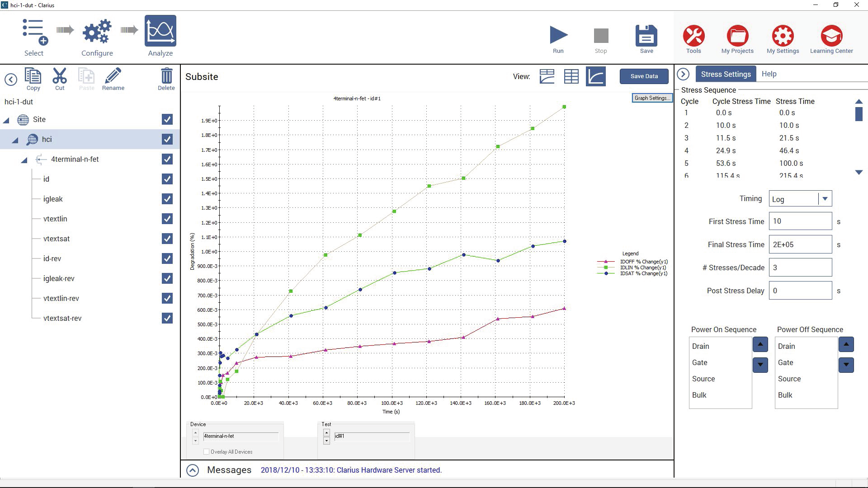Toggle checkbox for id-rev visibility
The width and height of the screenshot is (868, 488).
pyautogui.click(x=168, y=258)
